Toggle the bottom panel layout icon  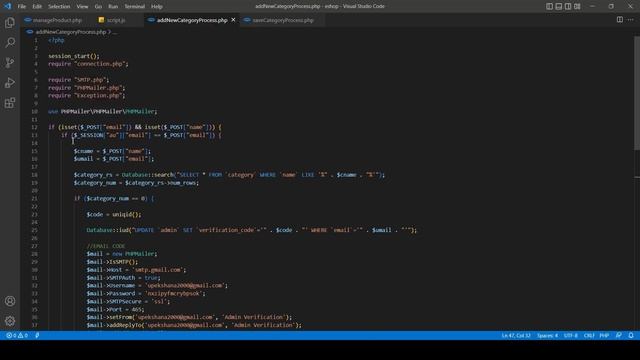click(559, 6)
